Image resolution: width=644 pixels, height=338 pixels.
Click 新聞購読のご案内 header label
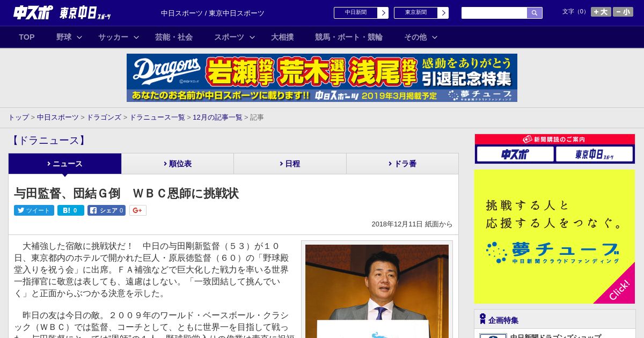pos(554,139)
